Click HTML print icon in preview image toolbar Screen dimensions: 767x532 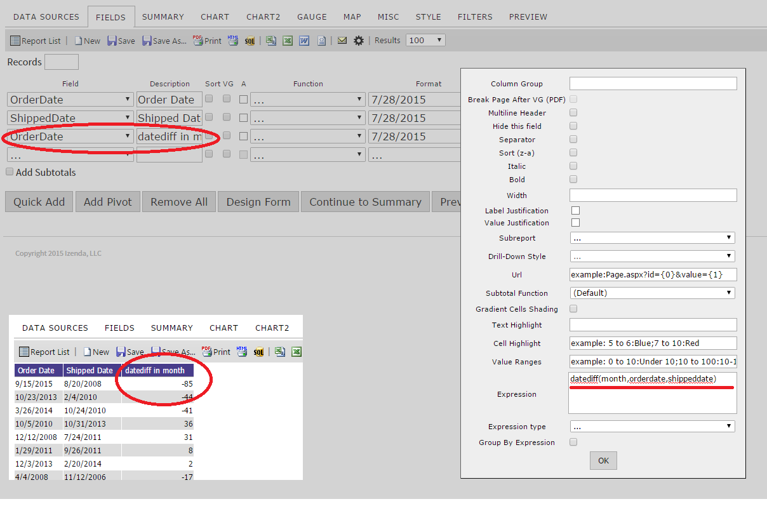coord(242,352)
